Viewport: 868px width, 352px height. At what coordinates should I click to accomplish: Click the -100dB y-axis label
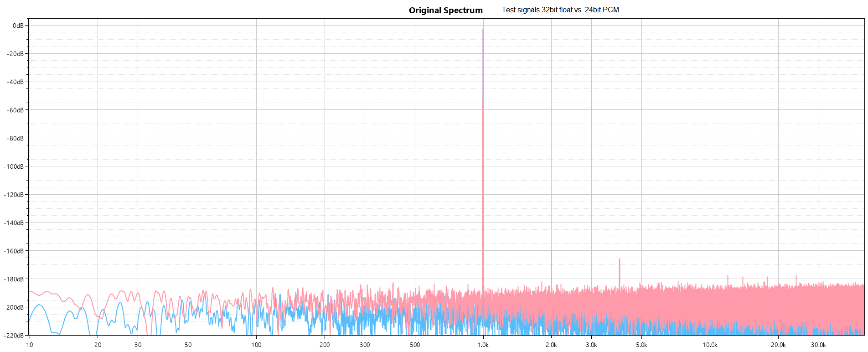pos(14,166)
